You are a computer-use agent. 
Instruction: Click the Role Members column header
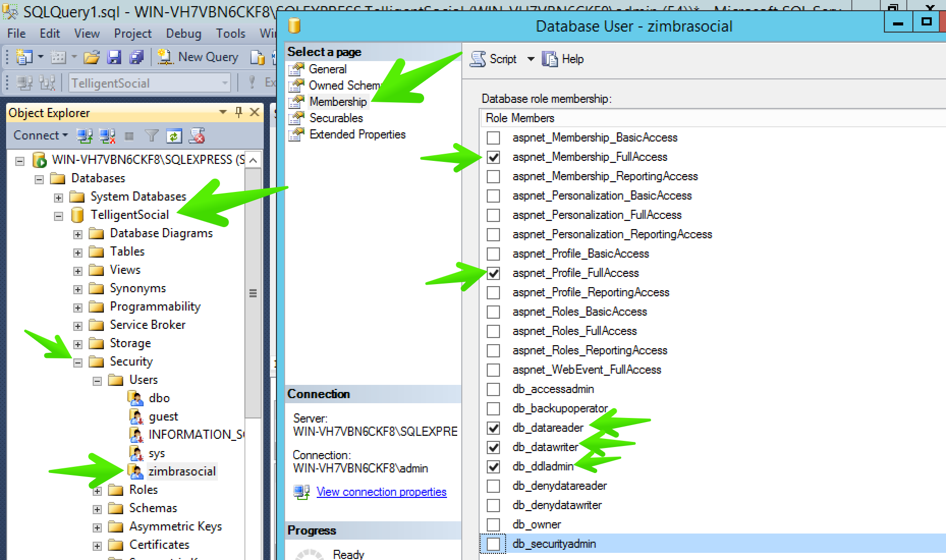520,118
